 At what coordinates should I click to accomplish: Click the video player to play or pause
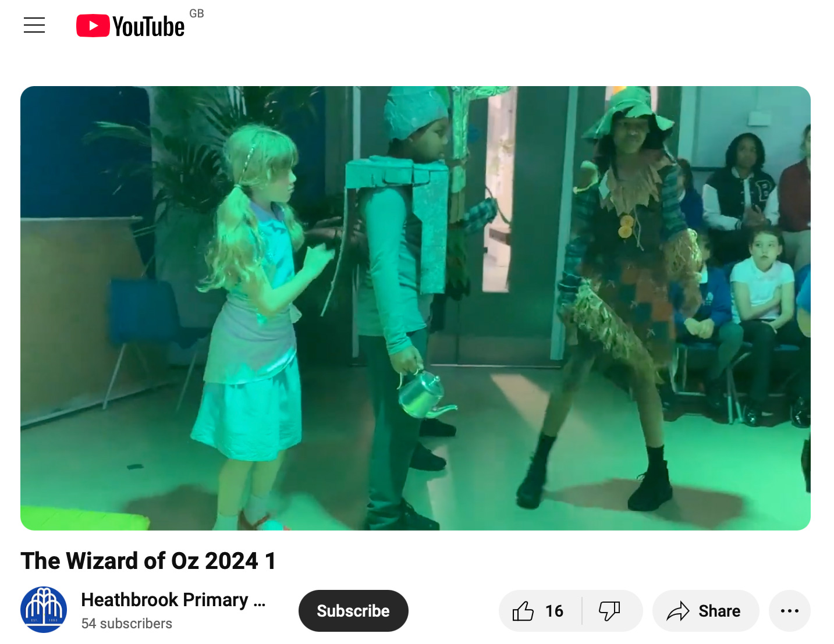(x=416, y=308)
